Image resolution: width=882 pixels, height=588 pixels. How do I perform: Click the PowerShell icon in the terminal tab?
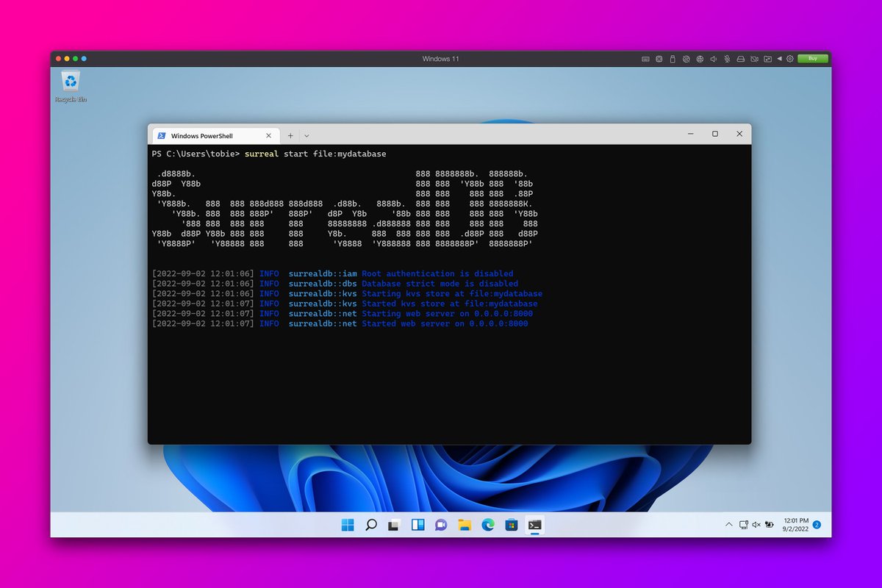pyautogui.click(x=161, y=136)
